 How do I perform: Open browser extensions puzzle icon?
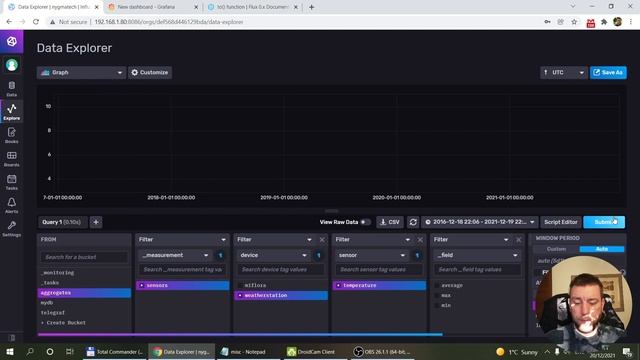coord(604,22)
